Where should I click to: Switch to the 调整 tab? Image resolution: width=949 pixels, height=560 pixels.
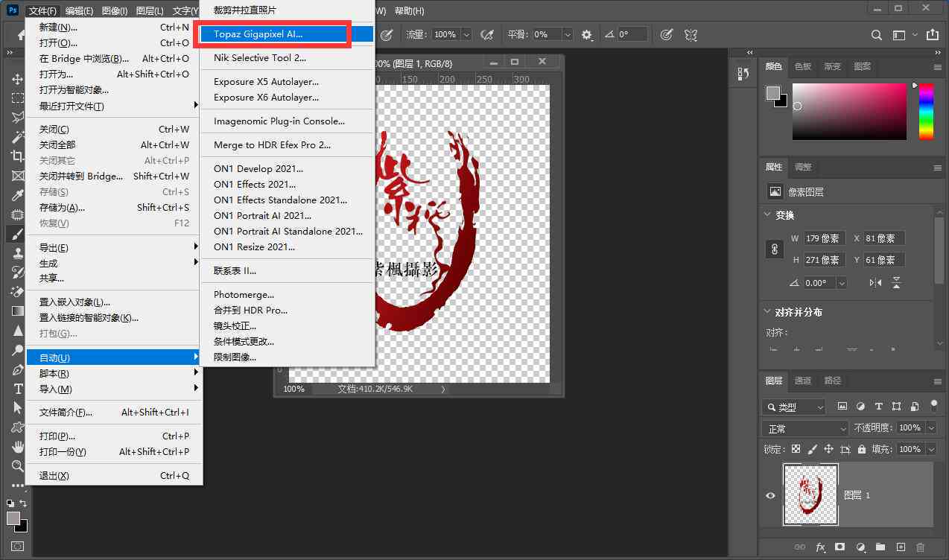coord(803,167)
